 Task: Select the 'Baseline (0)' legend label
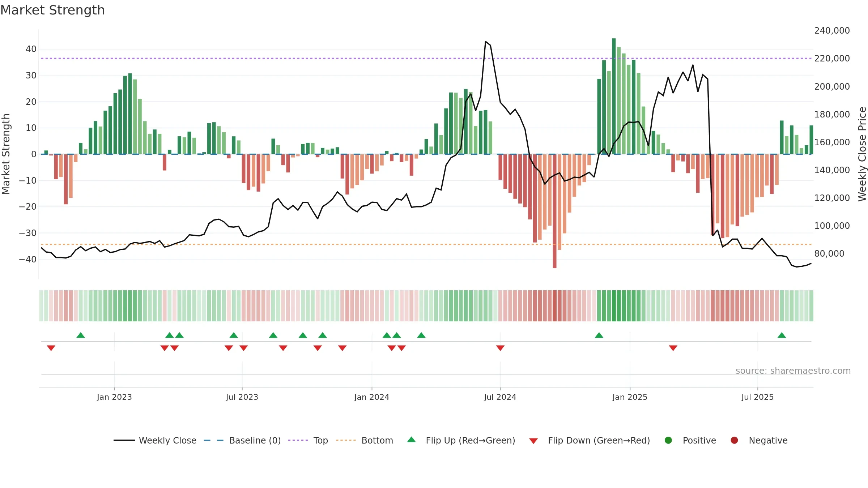pyautogui.click(x=255, y=440)
